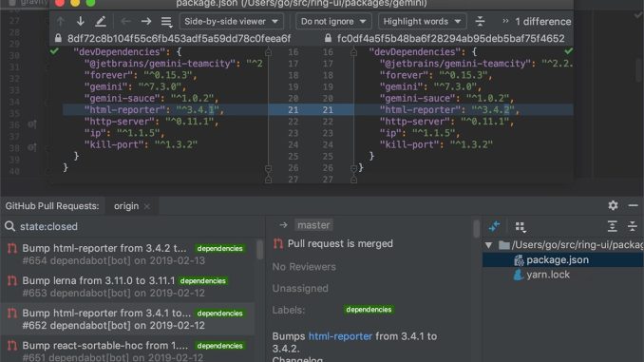The height and width of the screenshot is (362, 644).
Task: Open Highlight words dropdown
Action: click(423, 21)
